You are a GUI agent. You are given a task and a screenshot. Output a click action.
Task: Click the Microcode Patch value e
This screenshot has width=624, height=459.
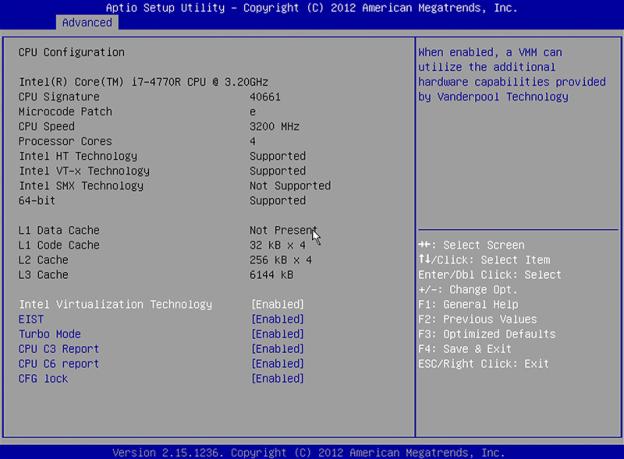[x=253, y=112]
